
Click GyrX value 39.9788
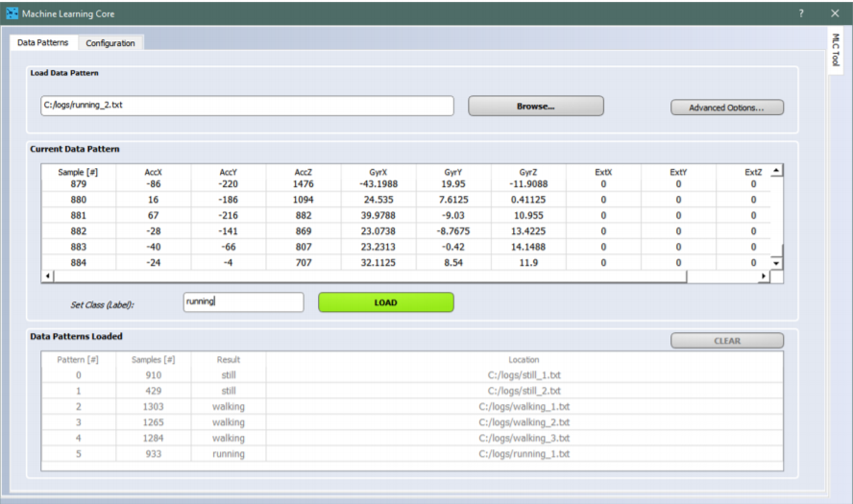378,215
